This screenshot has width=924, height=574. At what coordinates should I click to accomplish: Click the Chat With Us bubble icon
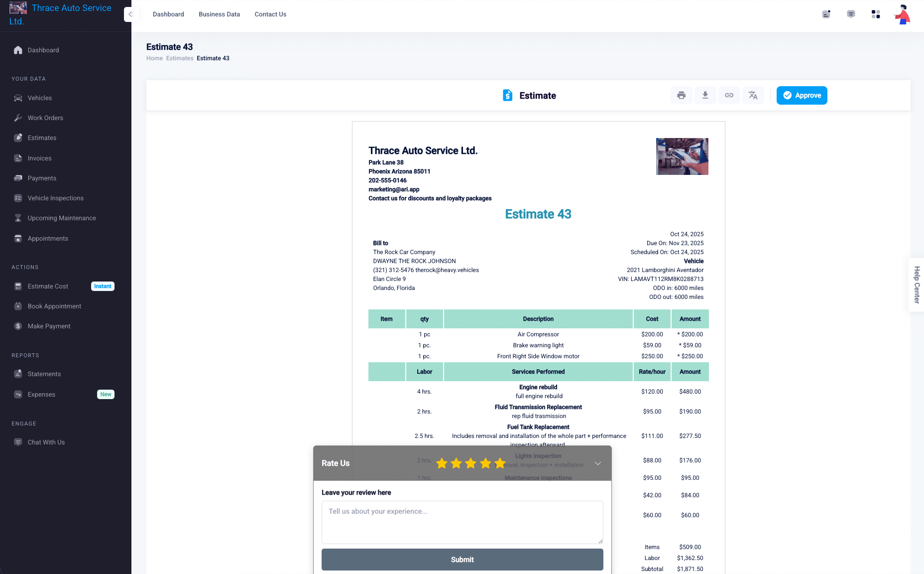(18, 442)
